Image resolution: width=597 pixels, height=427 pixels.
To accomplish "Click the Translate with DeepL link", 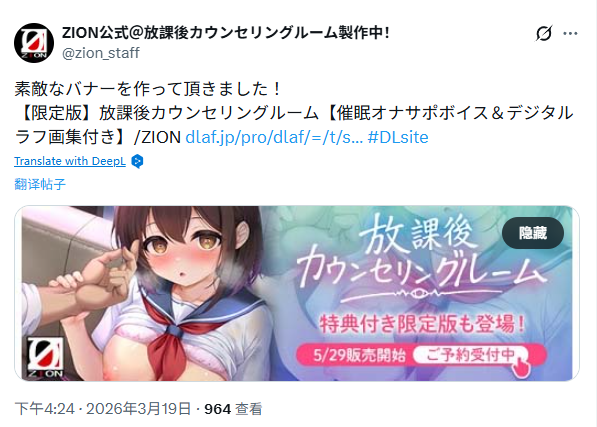I will pos(70,161).
